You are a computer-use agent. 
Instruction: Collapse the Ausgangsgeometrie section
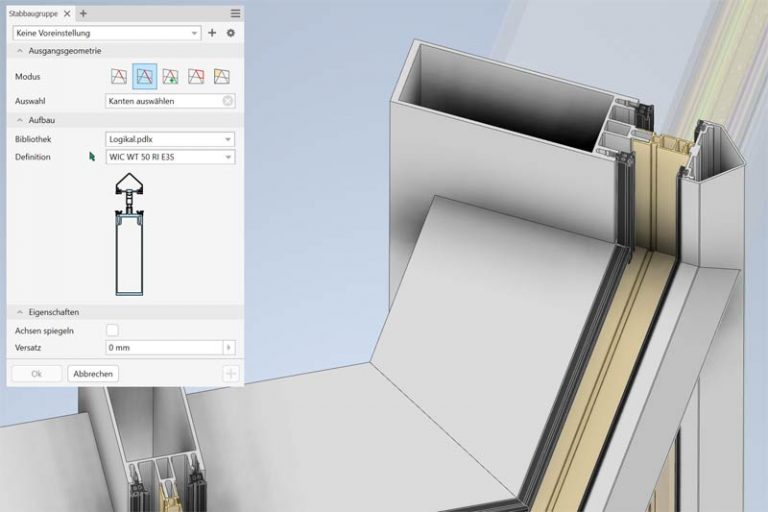(19, 51)
